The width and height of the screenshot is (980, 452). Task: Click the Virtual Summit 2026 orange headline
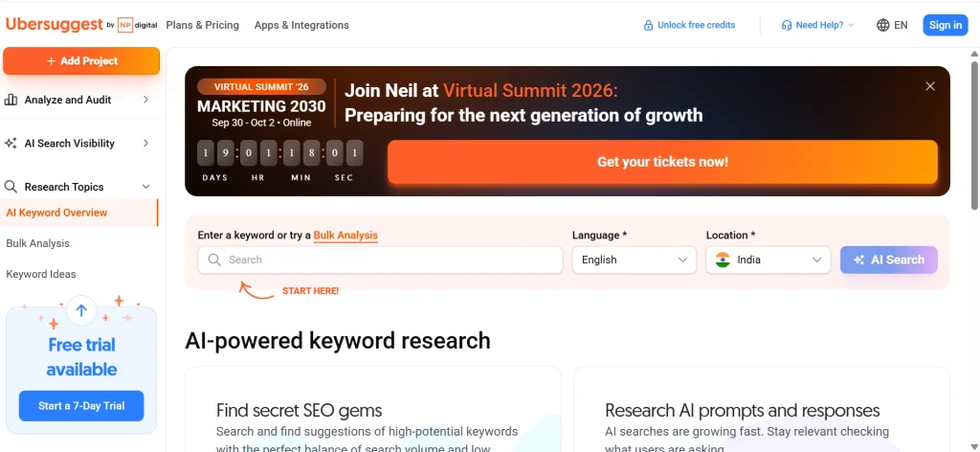(530, 91)
